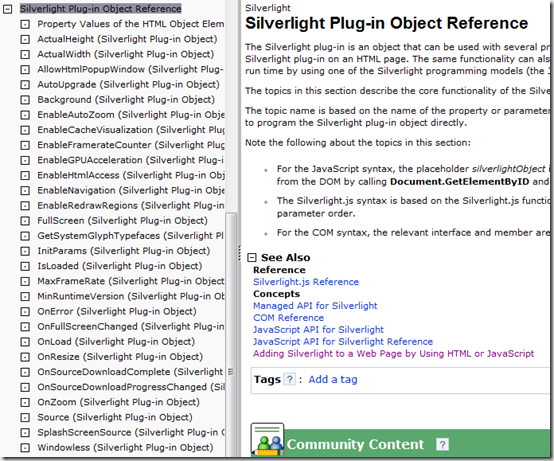Click the node icon beside OnError
The height and width of the screenshot is (461, 554).
click(x=25, y=312)
